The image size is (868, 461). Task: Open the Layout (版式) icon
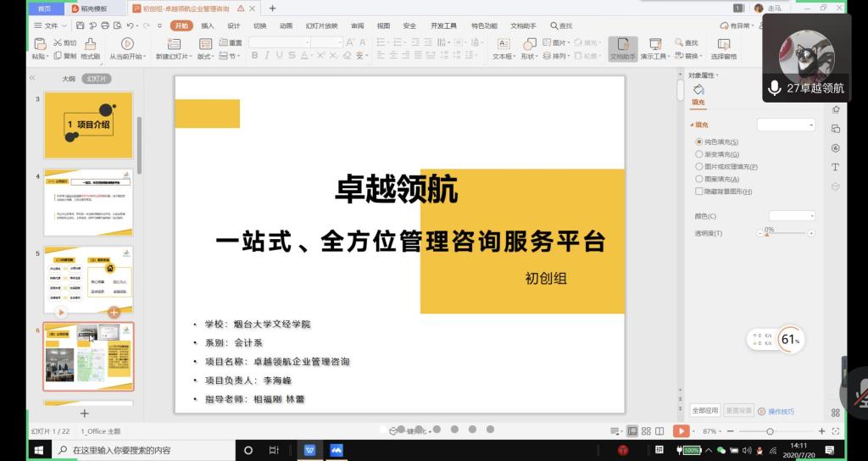[205, 44]
